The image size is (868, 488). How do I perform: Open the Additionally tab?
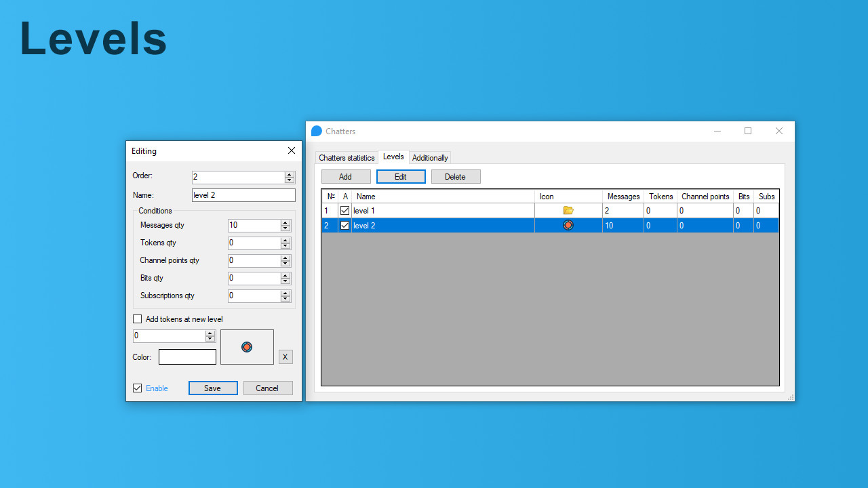point(430,157)
